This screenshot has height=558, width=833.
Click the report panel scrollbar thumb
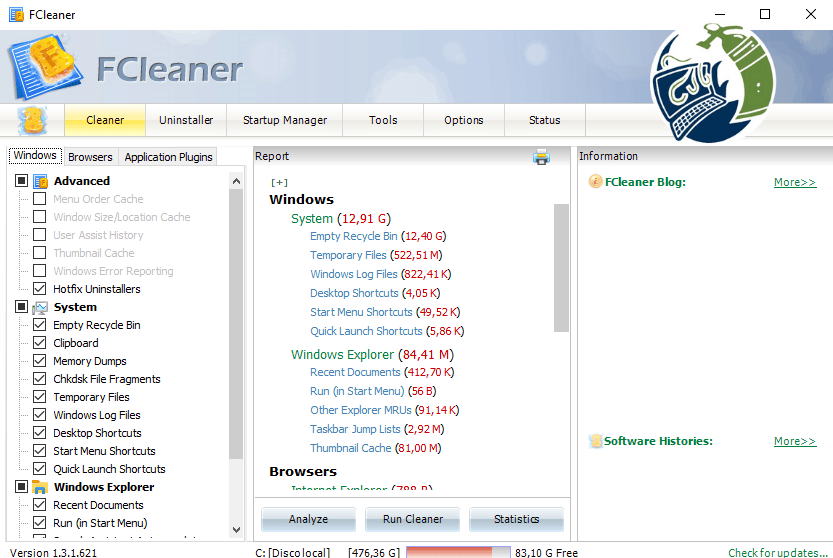(x=561, y=268)
